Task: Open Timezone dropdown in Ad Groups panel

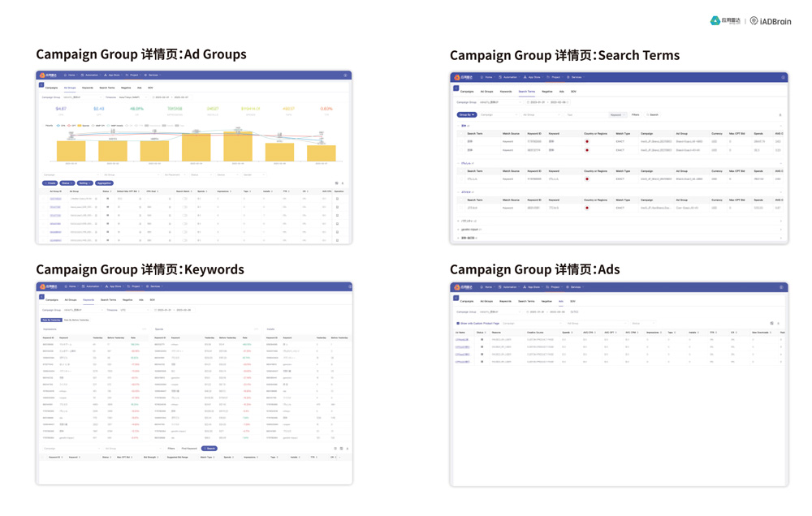Action: tap(133, 97)
